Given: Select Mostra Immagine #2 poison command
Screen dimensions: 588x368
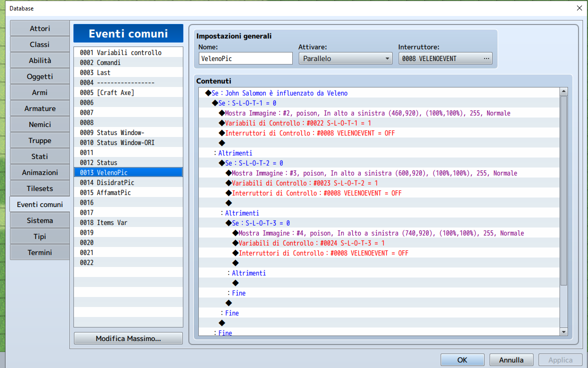Looking at the screenshot, I should pyautogui.click(x=380, y=113).
